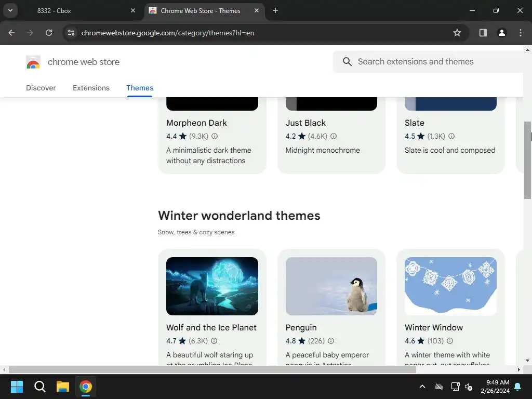Click the Winter Window theme title
532x399 pixels.
(x=434, y=327)
